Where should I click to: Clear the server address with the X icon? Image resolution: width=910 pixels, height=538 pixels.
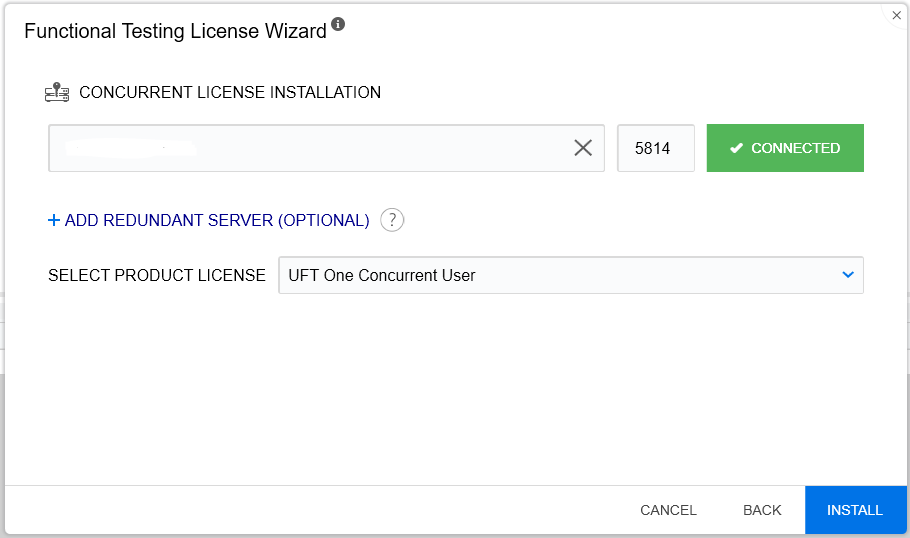[x=583, y=148]
